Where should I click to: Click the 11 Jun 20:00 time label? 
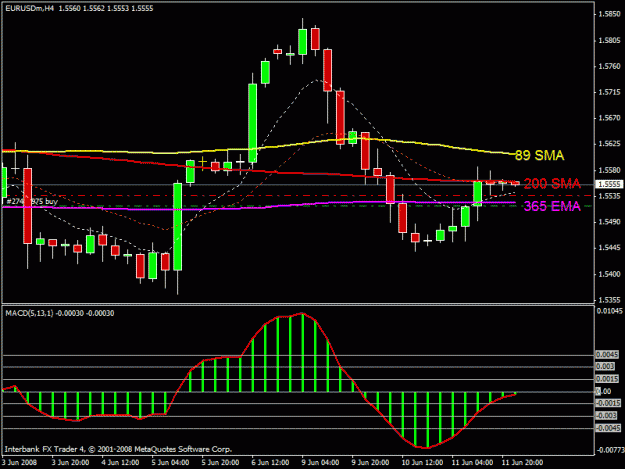(522, 462)
